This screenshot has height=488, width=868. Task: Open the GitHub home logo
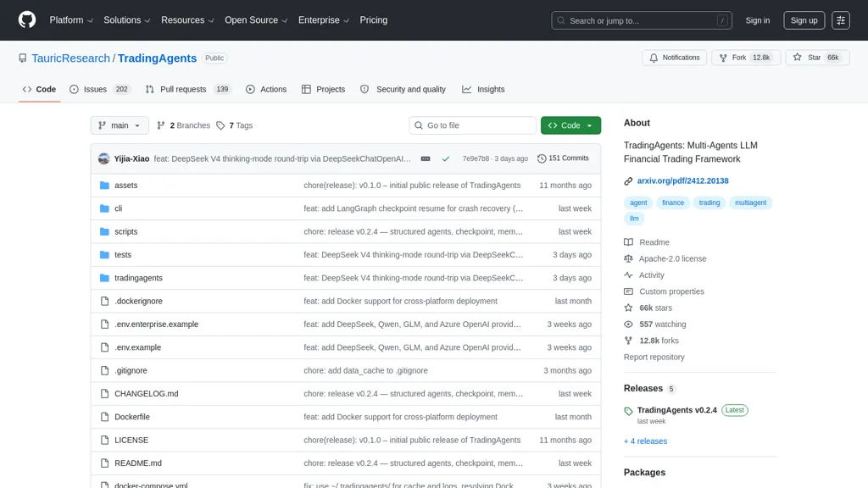tap(26, 20)
